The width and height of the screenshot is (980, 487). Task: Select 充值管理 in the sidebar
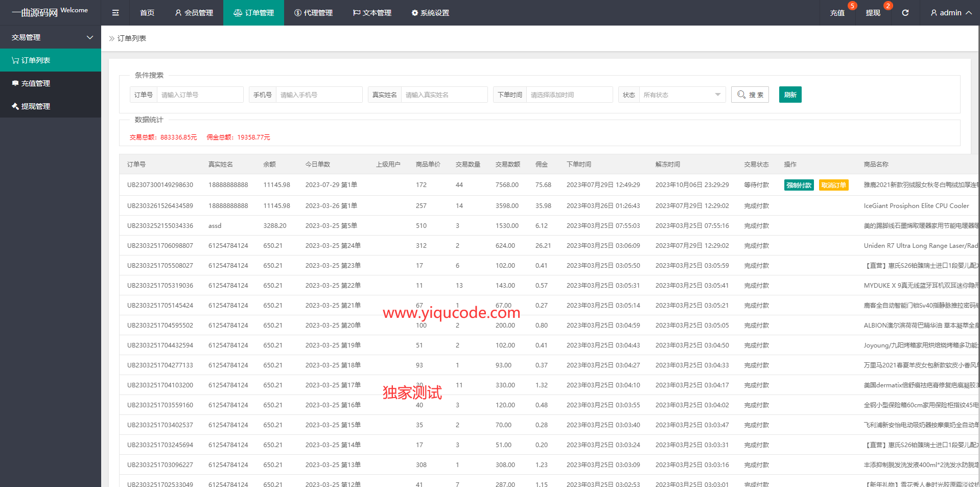tap(51, 83)
